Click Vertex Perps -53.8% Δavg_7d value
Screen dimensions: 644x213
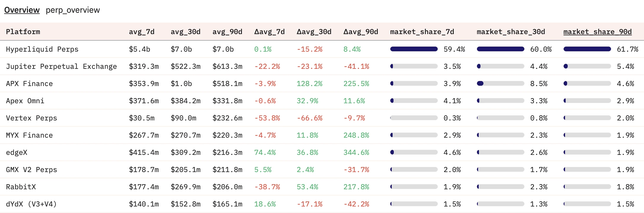coord(267,118)
